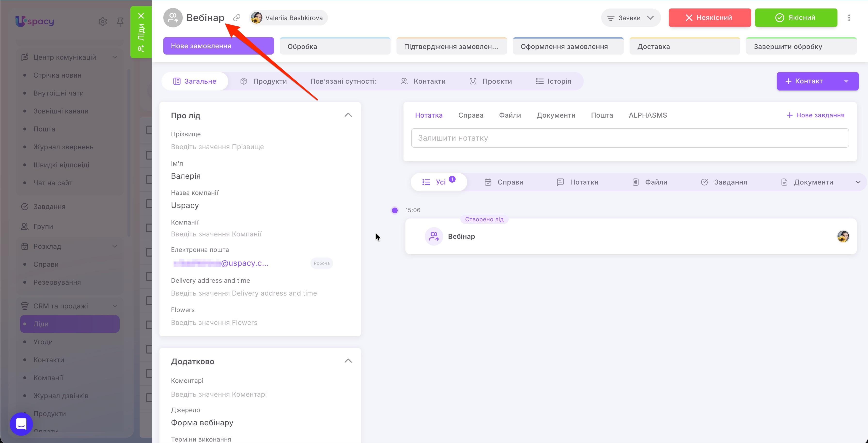This screenshot has width=868, height=443.
Task: Select the Історія tab
Action: pyautogui.click(x=553, y=81)
